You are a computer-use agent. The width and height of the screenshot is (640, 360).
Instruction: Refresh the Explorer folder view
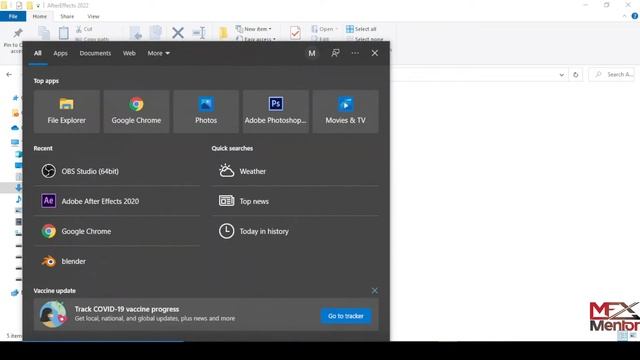576,75
